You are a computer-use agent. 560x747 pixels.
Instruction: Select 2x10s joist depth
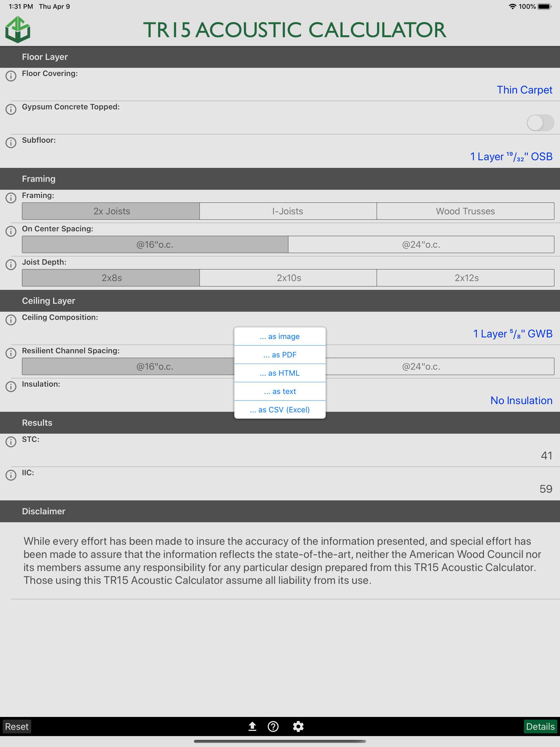[288, 278]
